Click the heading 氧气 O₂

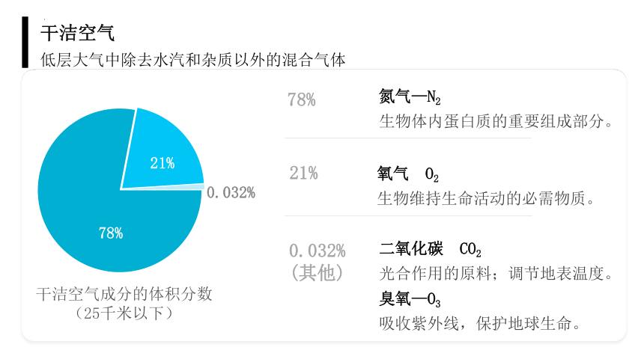tap(408, 174)
